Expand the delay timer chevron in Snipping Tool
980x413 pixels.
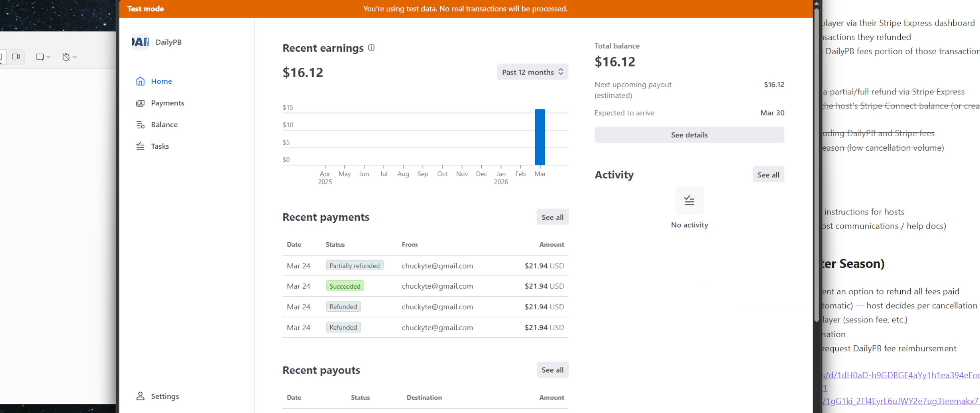coord(75,57)
